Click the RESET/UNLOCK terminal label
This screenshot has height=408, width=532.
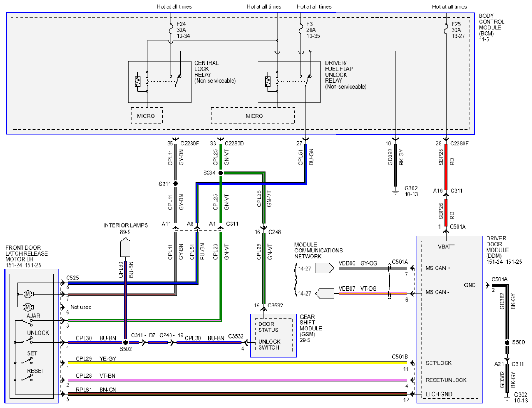coord(446,380)
